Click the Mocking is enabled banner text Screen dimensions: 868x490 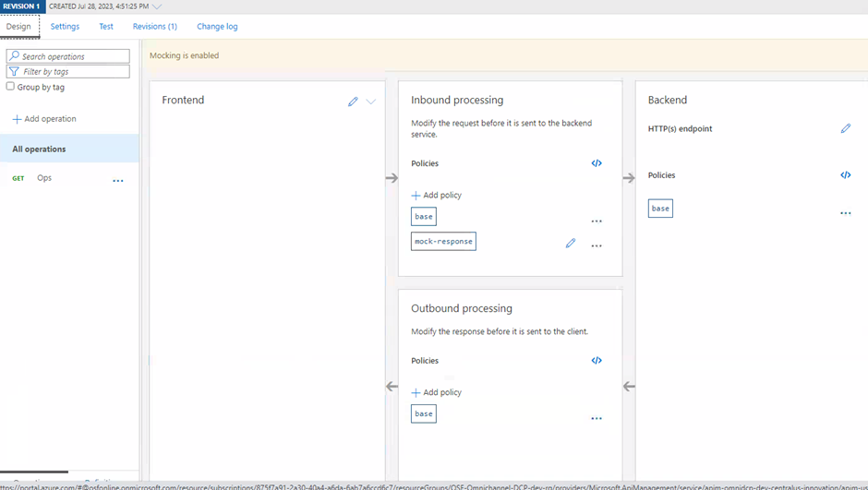pyautogui.click(x=185, y=55)
